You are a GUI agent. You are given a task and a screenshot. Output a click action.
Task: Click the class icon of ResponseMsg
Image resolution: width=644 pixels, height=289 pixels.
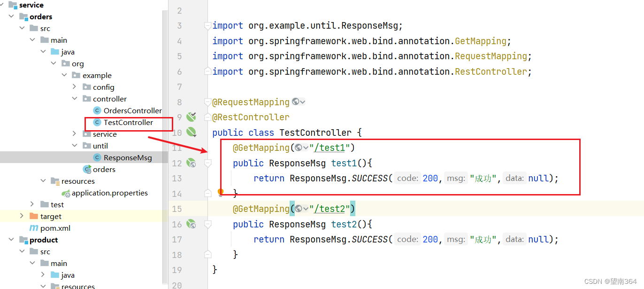[97, 157]
